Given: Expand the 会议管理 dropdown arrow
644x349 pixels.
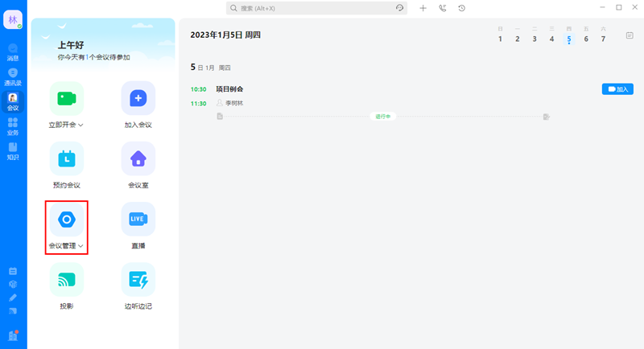Looking at the screenshot, I should point(81,246).
